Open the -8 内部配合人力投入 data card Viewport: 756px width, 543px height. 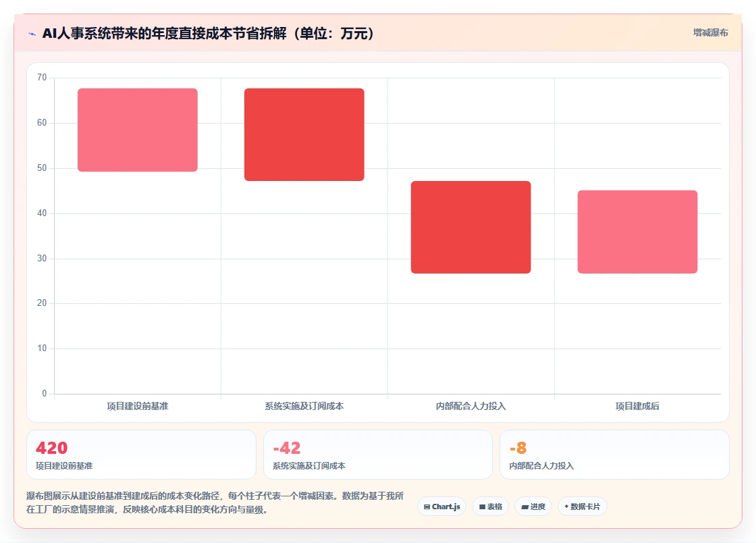coord(615,455)
